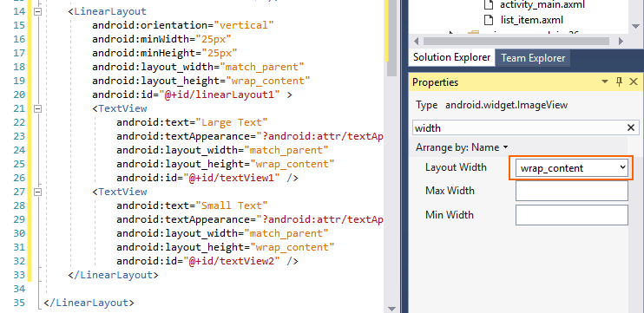Click the "vertical" orientation value

244,25
